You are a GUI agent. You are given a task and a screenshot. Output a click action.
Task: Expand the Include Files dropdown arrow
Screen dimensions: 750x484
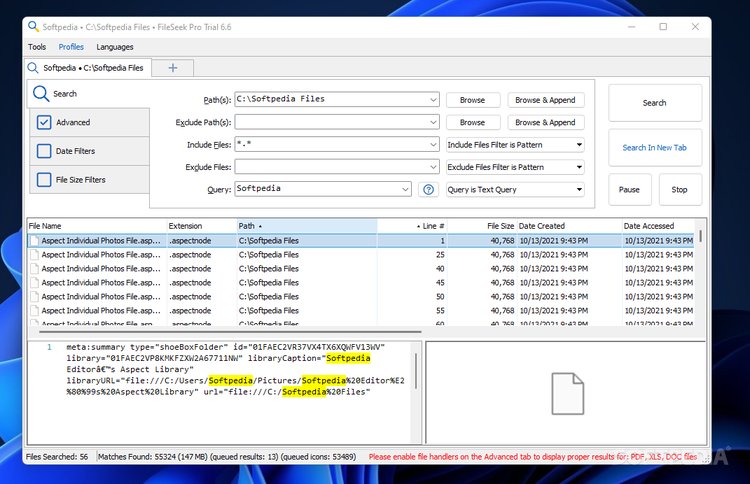[433, 144]
